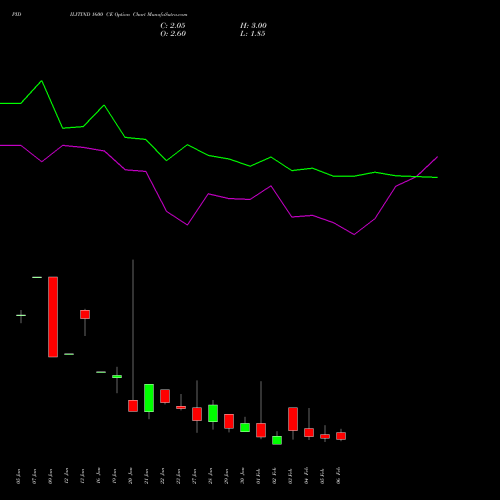Click the '03 Feb' date axis label
The image size is (500, 500).
pyautogui.click(x=291, y=476)
